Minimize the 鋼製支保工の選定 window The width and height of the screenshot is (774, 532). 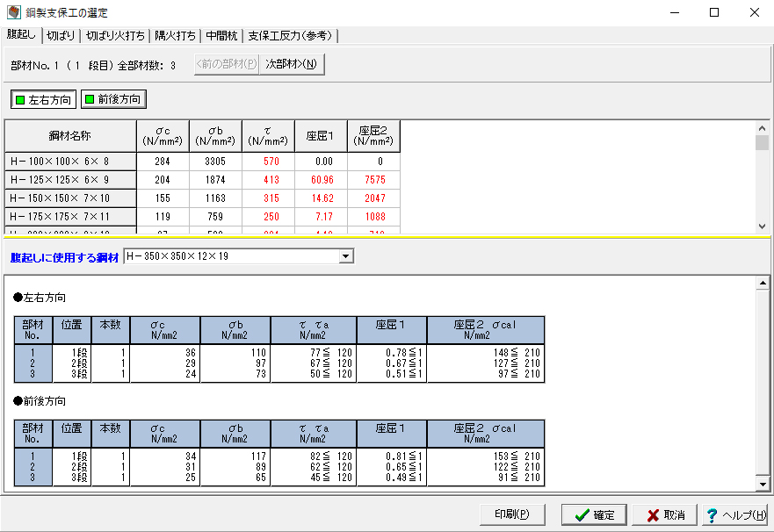point(675,12)
